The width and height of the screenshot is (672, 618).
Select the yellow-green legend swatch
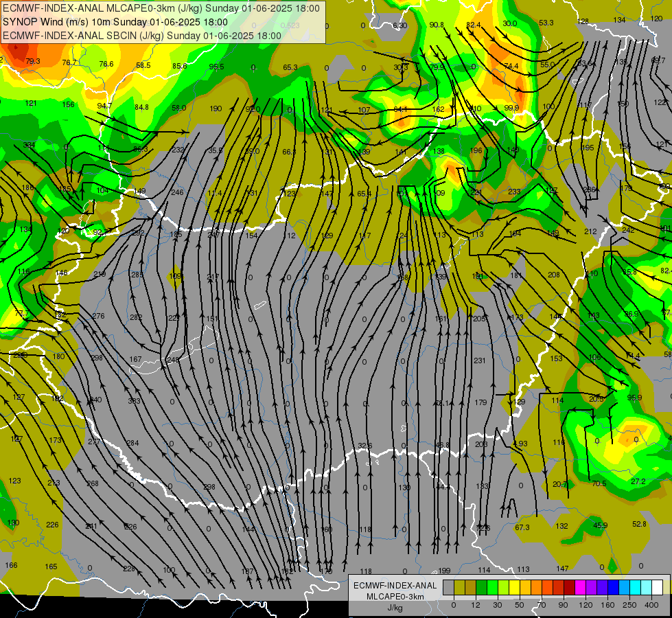click(x=504, y=587)
